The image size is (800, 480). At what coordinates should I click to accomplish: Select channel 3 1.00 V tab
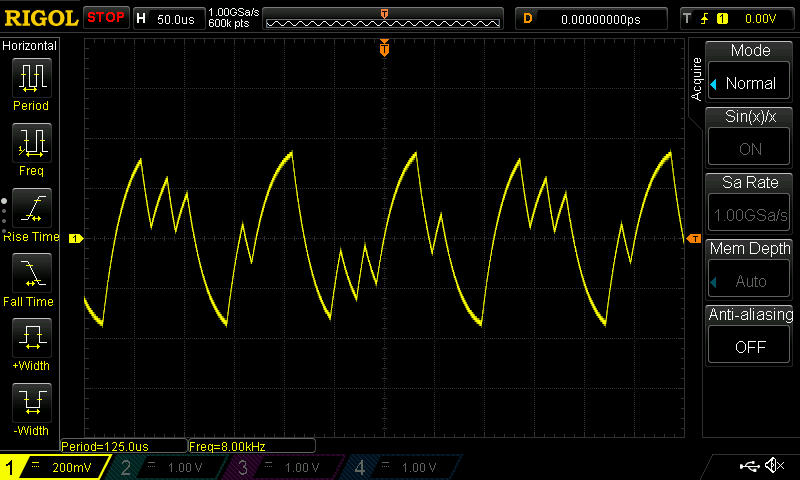coord(285,467)
